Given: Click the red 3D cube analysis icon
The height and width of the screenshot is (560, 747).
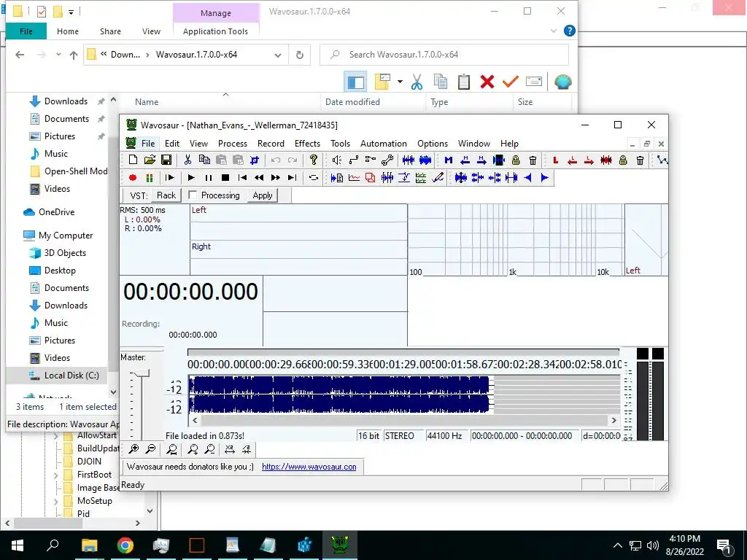Looking at the screenshot, I should click(370, 178).
